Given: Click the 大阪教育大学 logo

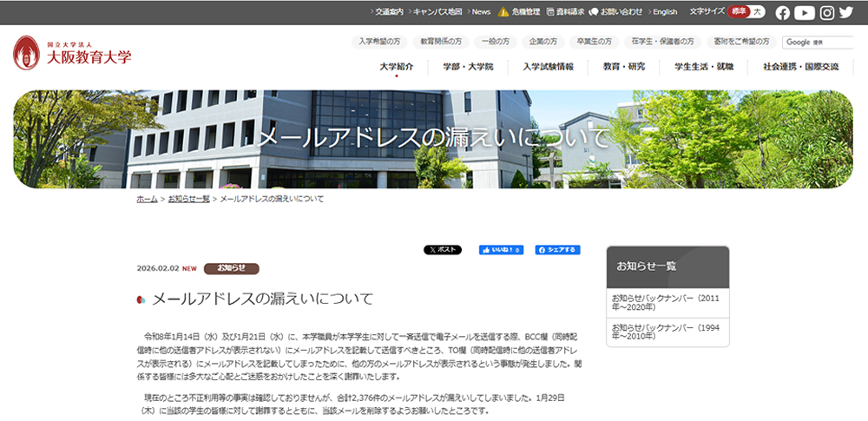Looking at the screenshot, I should click(x=73, y=53).
